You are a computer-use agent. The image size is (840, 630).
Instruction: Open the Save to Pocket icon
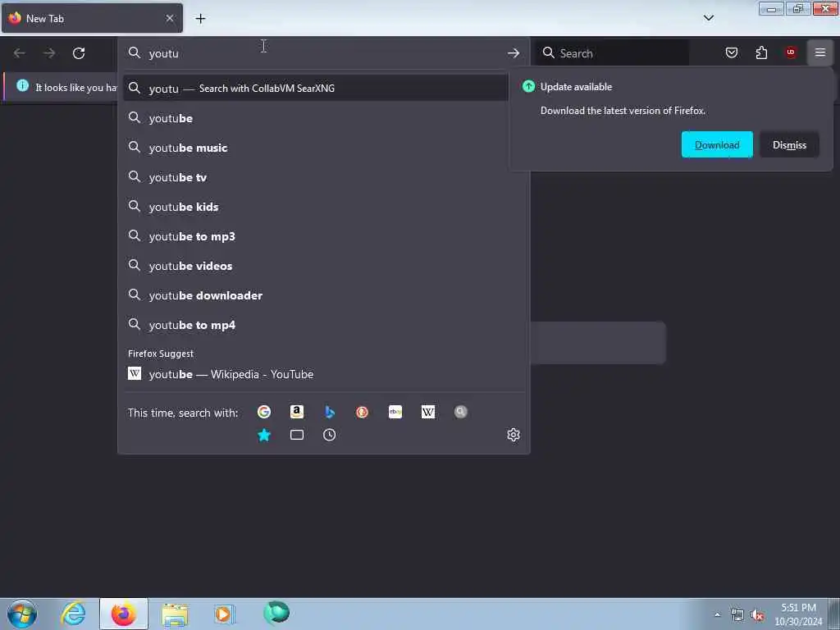pyautogui.click(x=732, y=52)
